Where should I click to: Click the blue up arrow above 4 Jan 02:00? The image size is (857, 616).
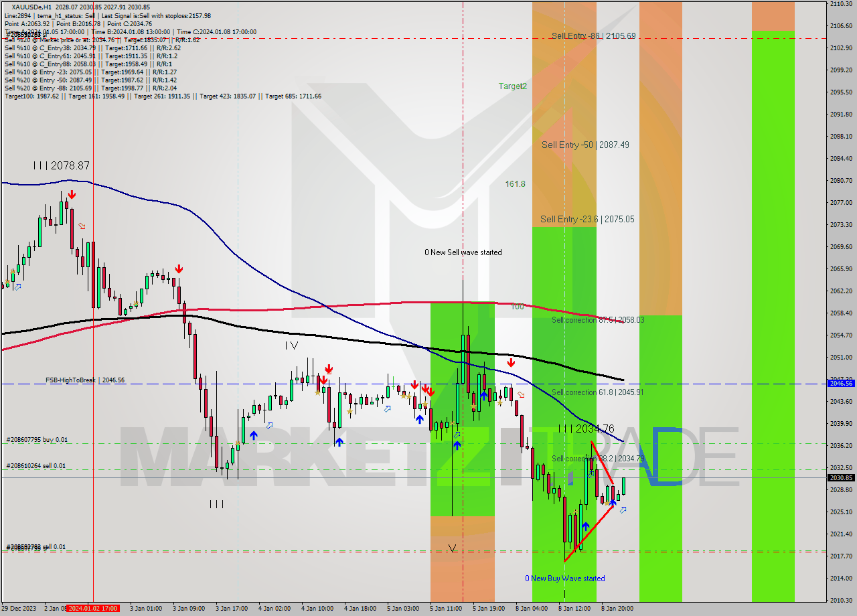254,436
